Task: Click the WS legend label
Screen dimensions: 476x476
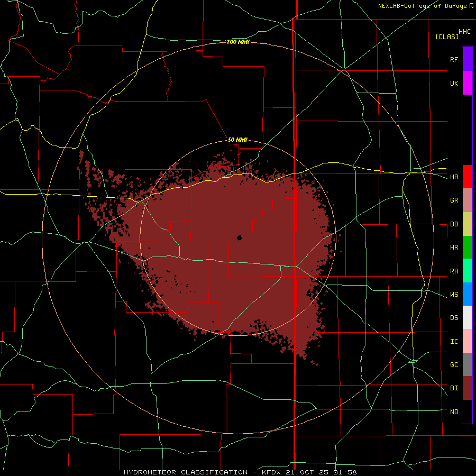Action: [454, 295]
